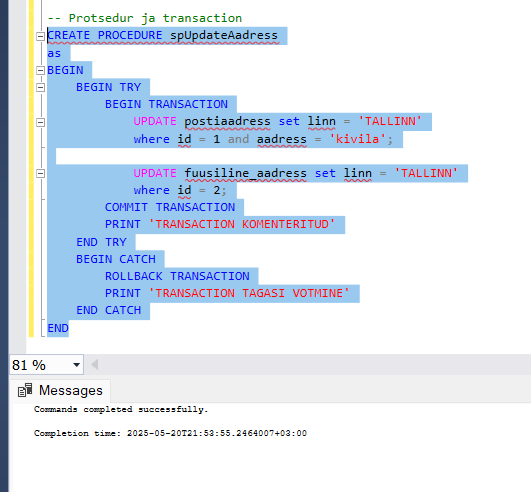
Task: Collapse the UPDATE fuusiline_aadress statement
Action: pyautogui.click(x=40, y=174)
